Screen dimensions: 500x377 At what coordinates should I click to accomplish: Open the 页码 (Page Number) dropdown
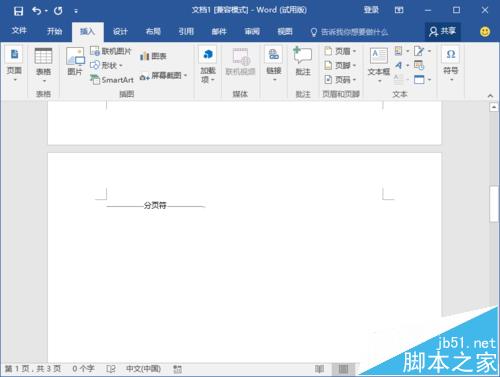click(340, 79)
